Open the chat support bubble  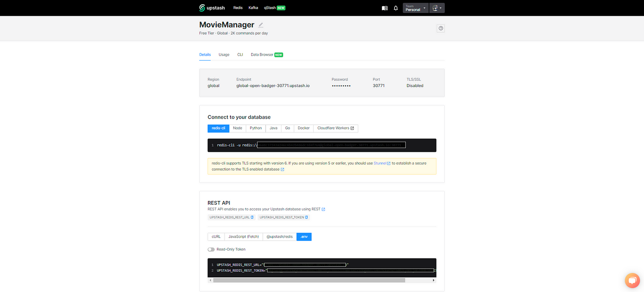click(x=632, y=280)
